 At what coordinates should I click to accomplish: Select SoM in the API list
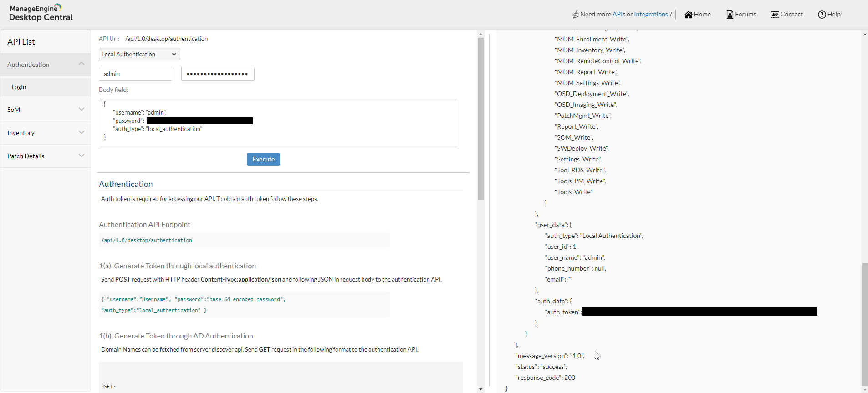tap(46, 110)
